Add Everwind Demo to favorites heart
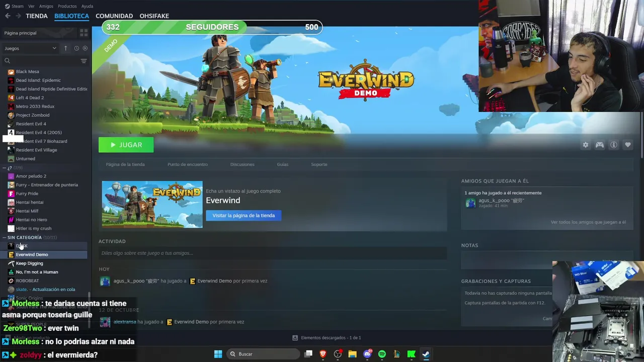644x362 pixels. pos(628,145)
